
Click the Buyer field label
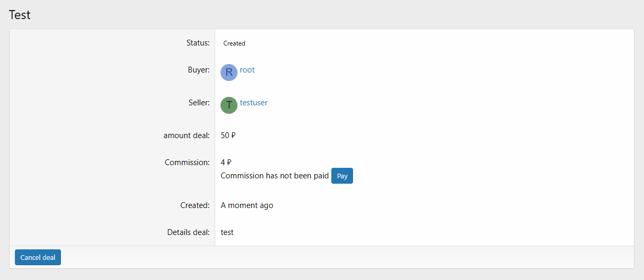pyautogui.click(x=199, y=70)
